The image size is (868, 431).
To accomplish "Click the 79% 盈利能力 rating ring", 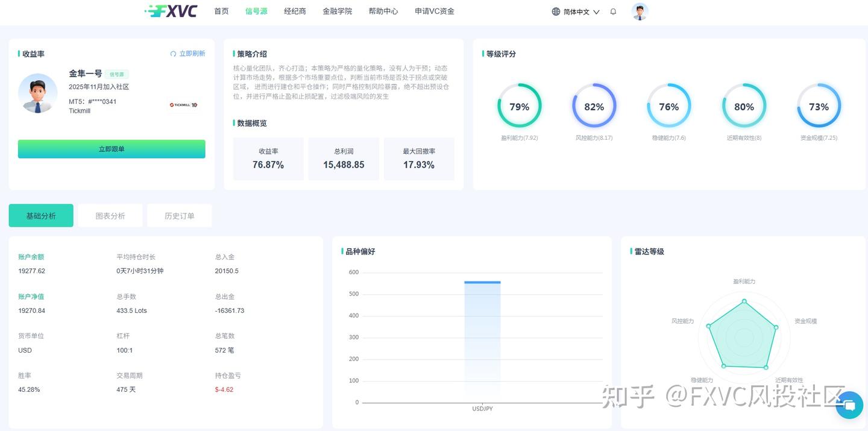I will point(519,106).
